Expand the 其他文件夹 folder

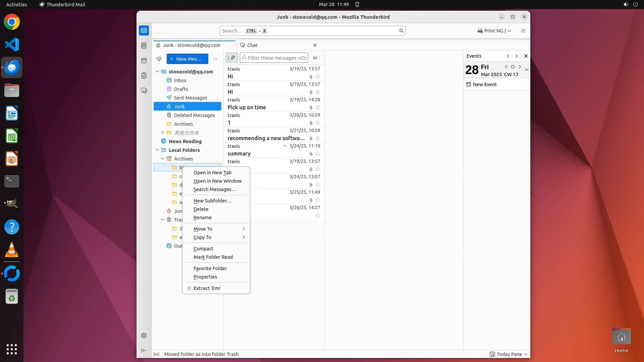[x=163, y=133]
